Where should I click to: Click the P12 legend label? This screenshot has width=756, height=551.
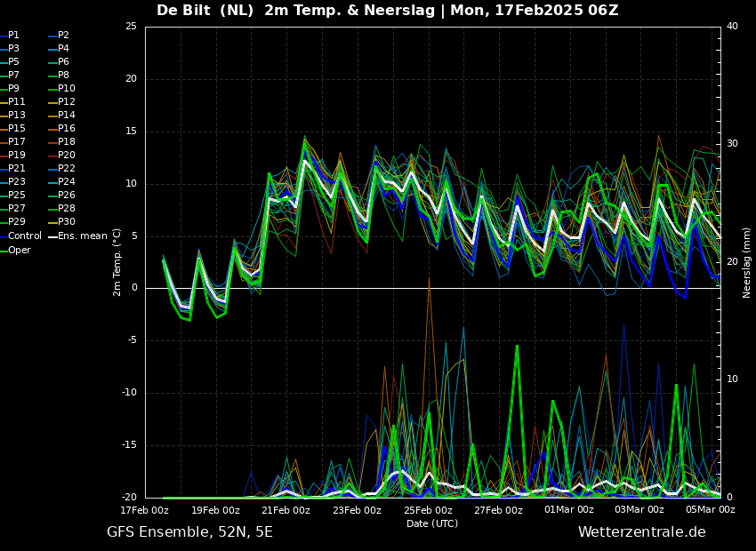pos(61,101)
